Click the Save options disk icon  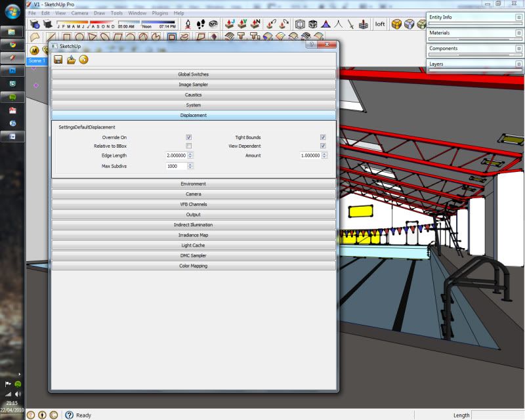tap(58, 60)
